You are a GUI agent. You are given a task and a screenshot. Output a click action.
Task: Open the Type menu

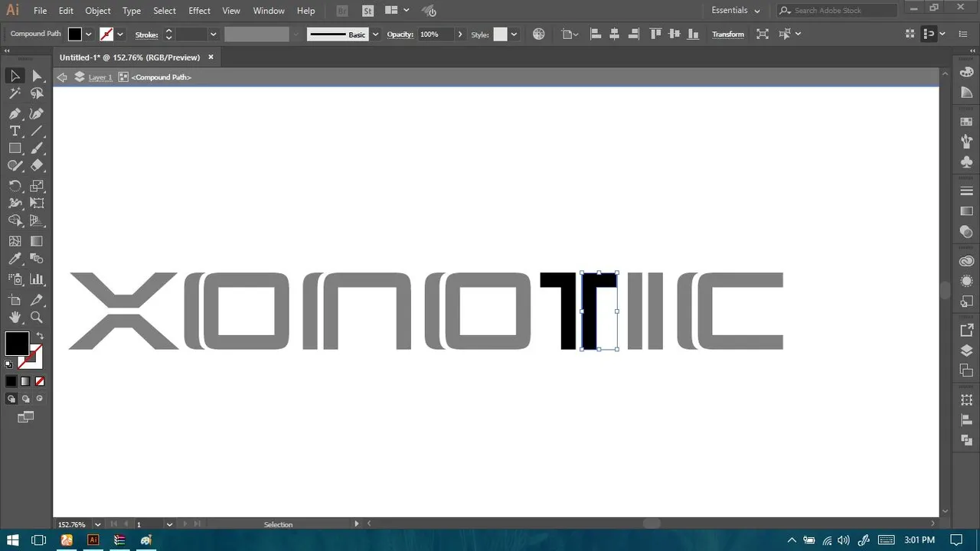point(132,11)
